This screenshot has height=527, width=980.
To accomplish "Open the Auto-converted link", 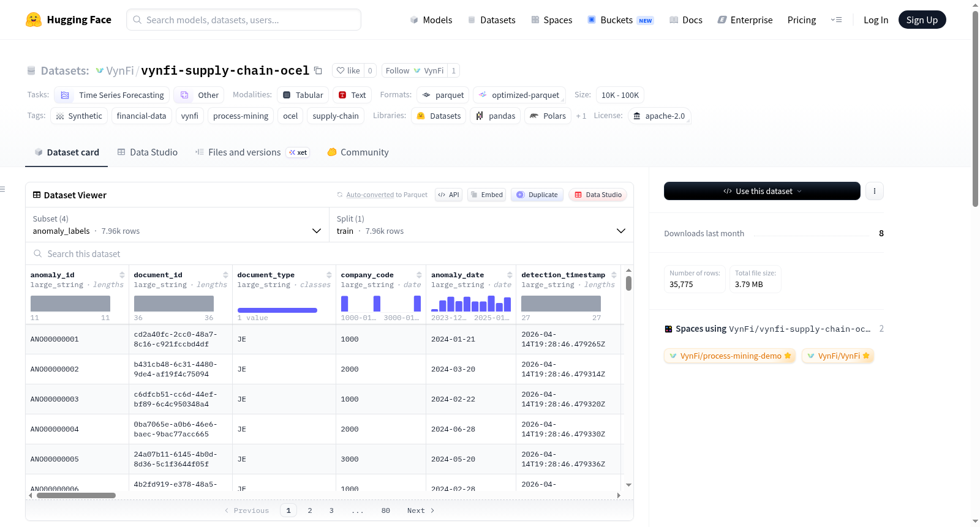I will click(370, 195).
